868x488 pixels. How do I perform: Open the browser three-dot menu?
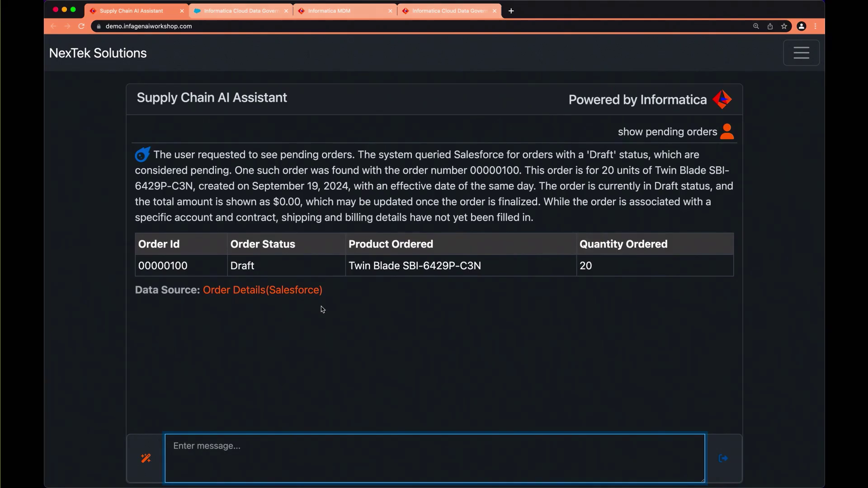[816, 26]
